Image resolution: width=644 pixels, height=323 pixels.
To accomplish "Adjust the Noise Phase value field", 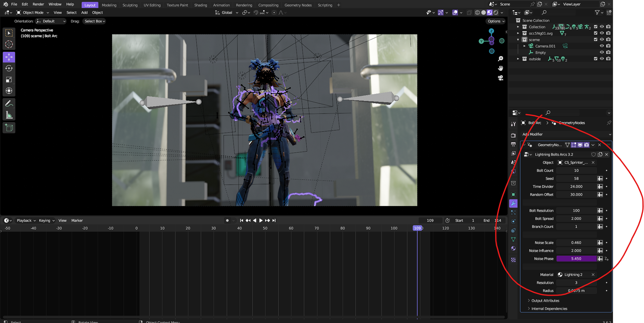I will (x=576, y=259).
